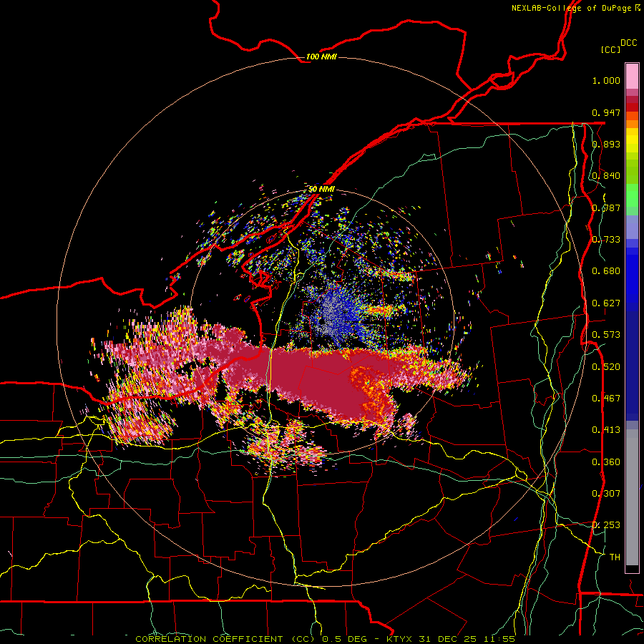Click the Correlation Coefficient KTYX caption text
Screen dimensions: 644x644
tap(326, 639)
